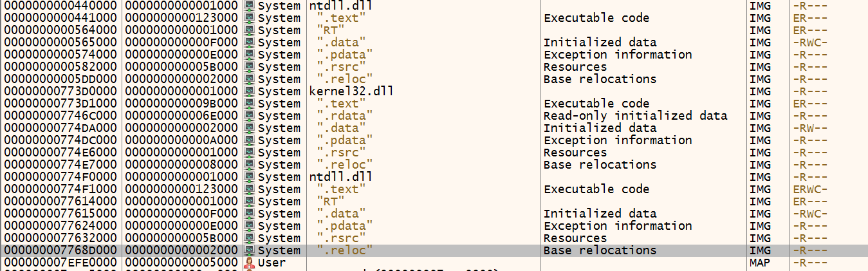Click Base relocations in highlighted row
The image size is (868, 271).
click(x=600, y=250)
